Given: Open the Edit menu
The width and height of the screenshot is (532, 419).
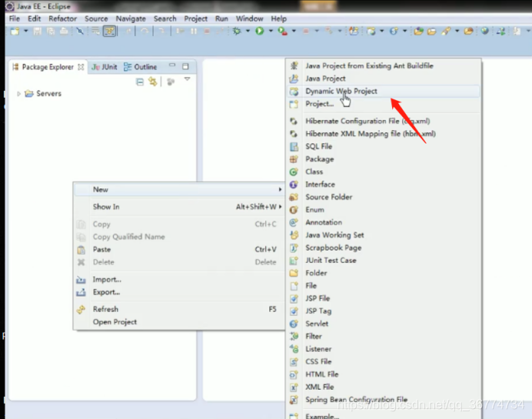Looking at the screenshot, I should point(35,18).
